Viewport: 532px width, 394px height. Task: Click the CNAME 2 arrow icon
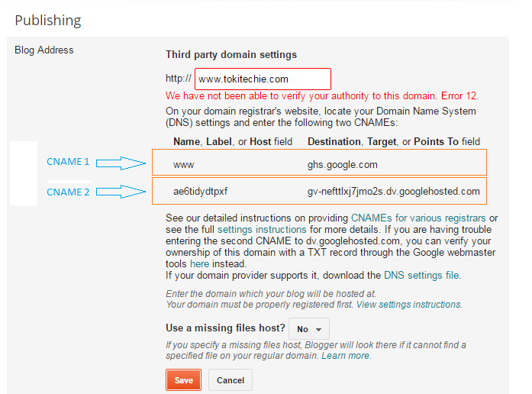tap(121, 192)
